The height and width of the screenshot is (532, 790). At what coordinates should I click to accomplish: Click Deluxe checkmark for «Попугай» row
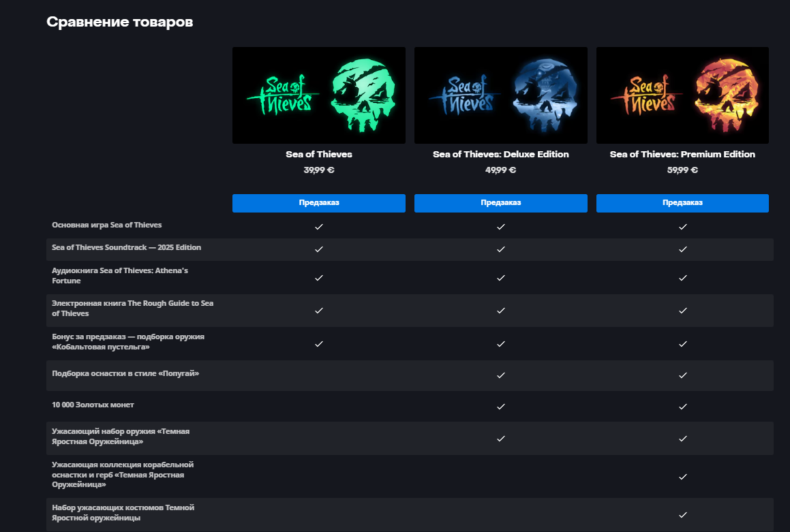point(501,375)
